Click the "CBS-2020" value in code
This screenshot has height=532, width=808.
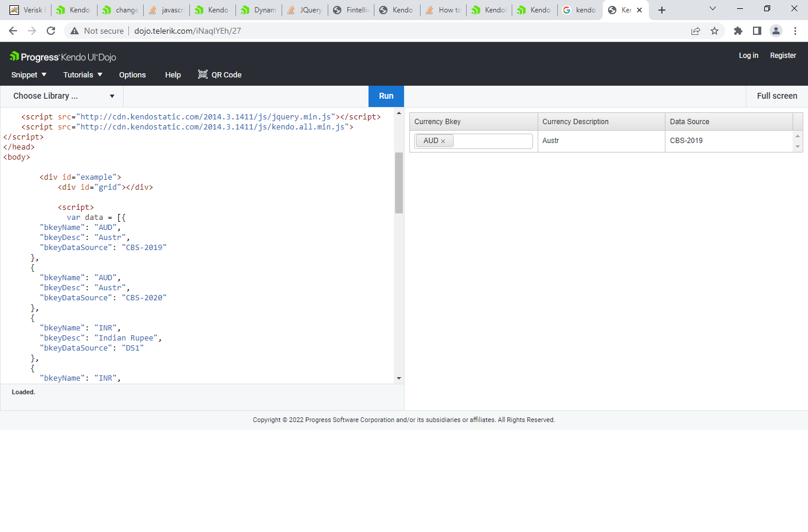click(144, 298)
